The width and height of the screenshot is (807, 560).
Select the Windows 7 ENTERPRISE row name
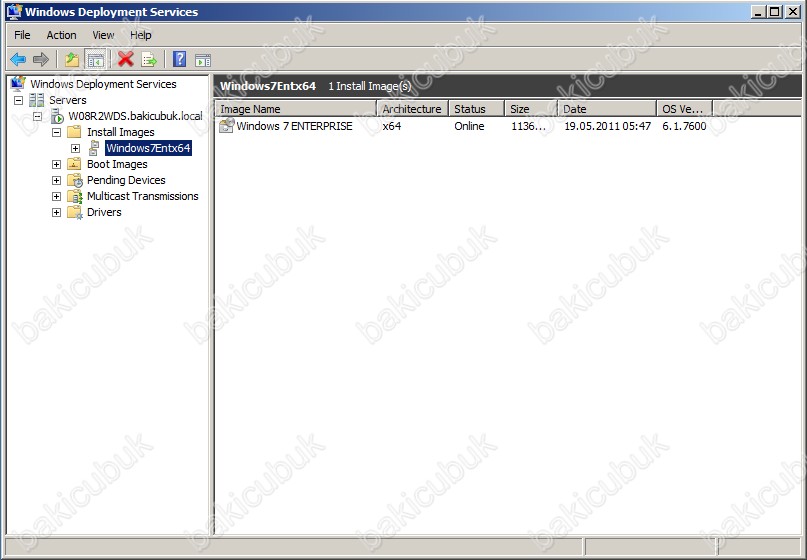(294, 126)
